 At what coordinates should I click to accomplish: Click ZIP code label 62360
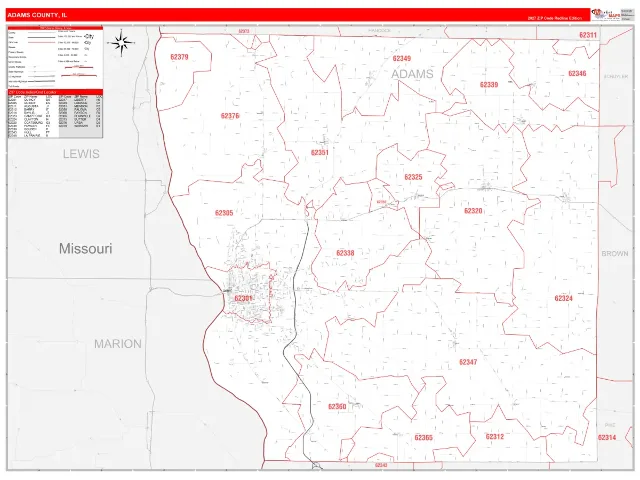(337, 407)
